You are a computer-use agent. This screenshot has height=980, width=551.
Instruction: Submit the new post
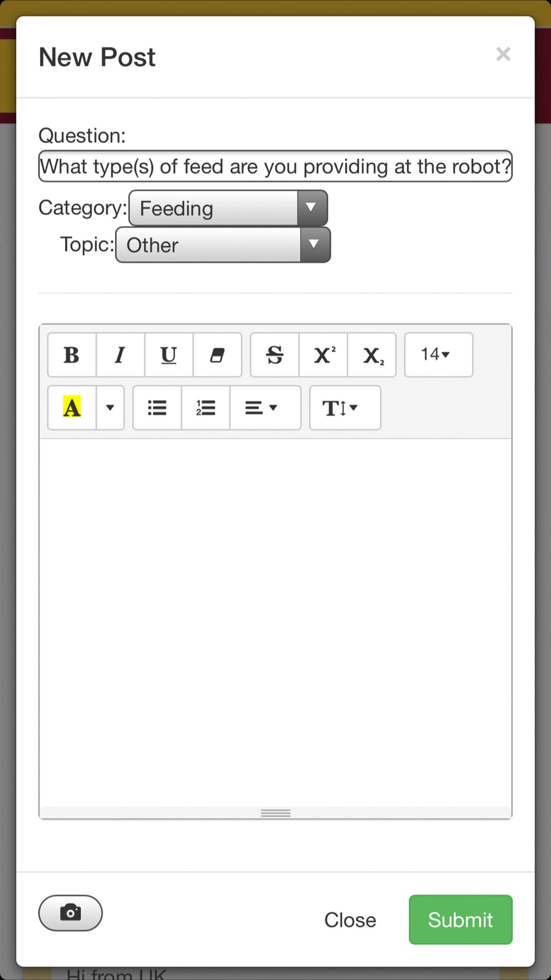pyautogui.click(x=461, y=919)
